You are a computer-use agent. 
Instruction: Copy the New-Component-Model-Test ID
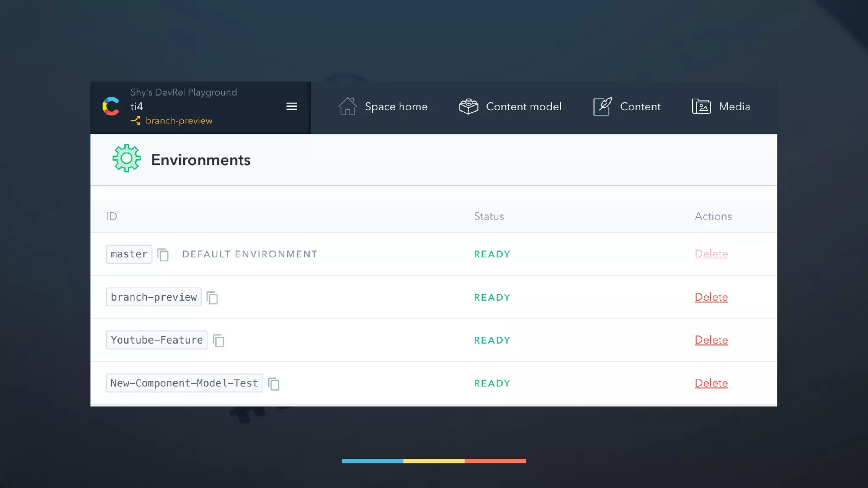point(274,384)
